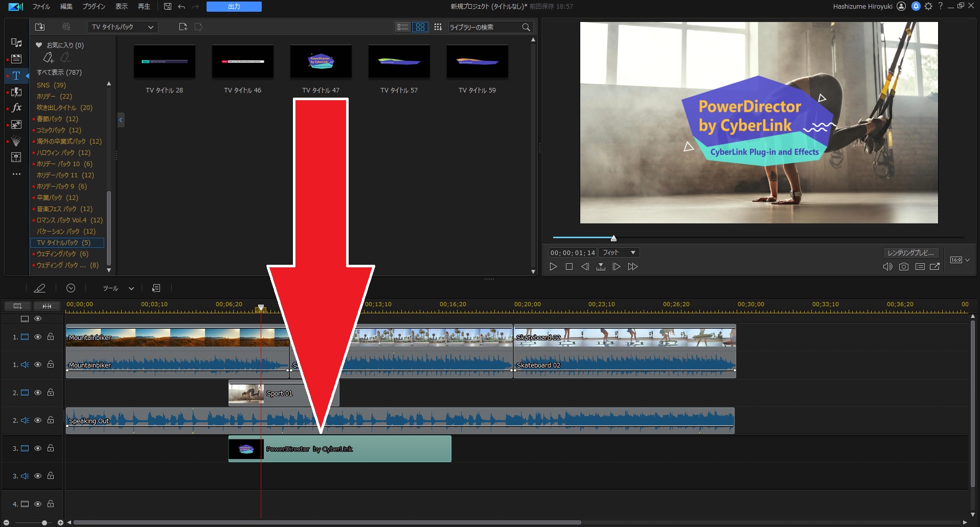Click the Stop button in preview
Image resolution: width=980 pixels, height=527 pixels.
coord(569,267)
